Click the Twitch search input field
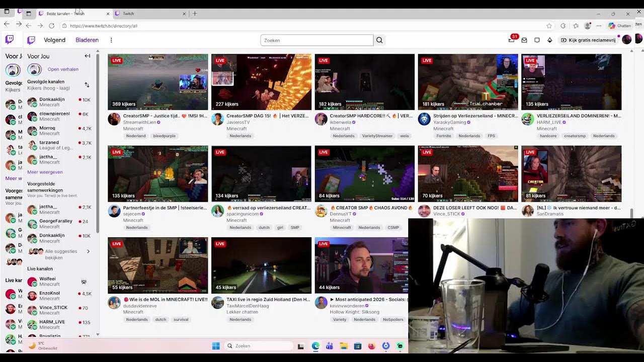 [317, 40]
